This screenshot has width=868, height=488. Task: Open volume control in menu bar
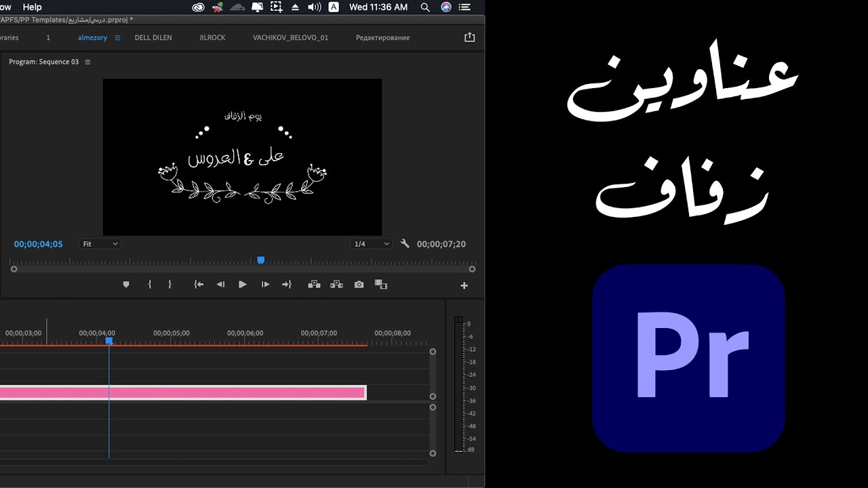314,7
